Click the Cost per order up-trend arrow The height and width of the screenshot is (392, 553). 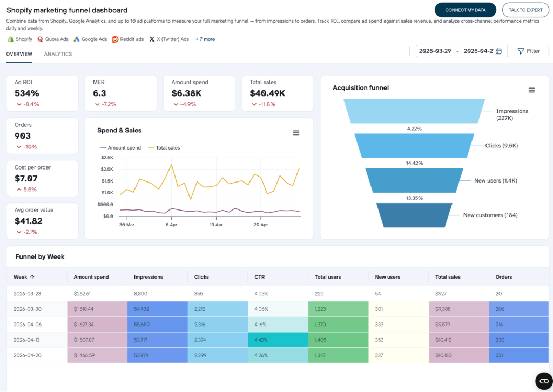19,190
